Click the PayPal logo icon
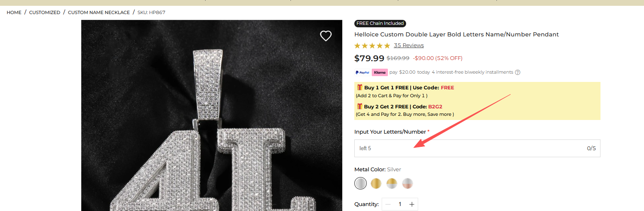The width and height of the screenshot is (644, 211). point(363,72)
